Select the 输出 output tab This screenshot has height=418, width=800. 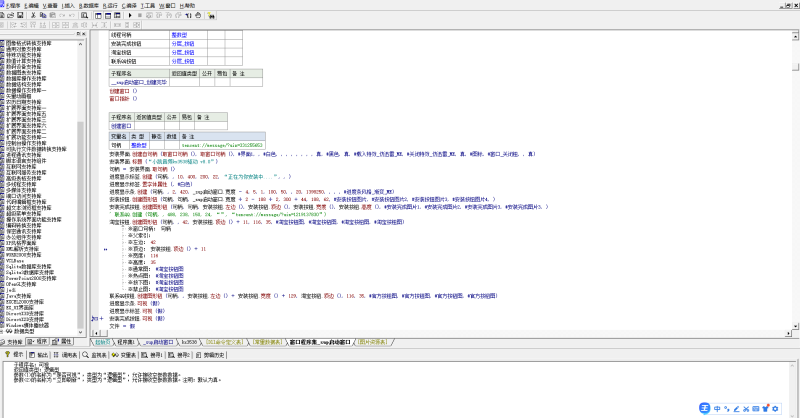click(39, 355)
